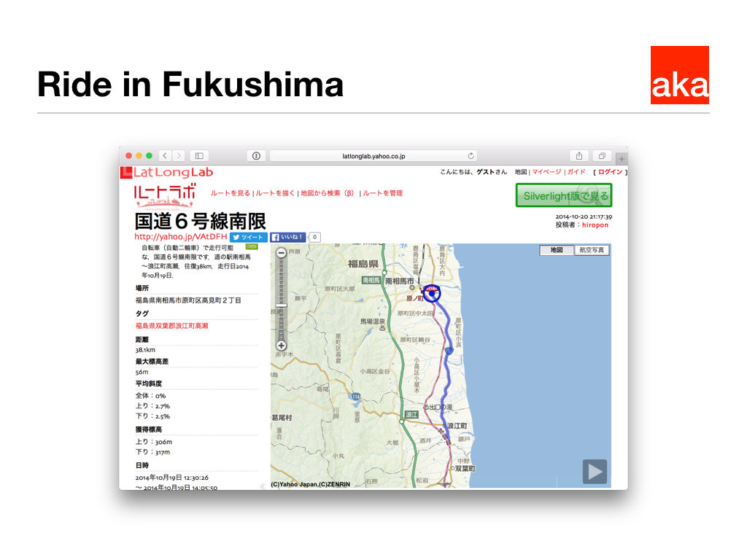The width and height of the screenshot is (747, 560).
Task: Zoom in the map with plus button
Action: tap(282, 346)
